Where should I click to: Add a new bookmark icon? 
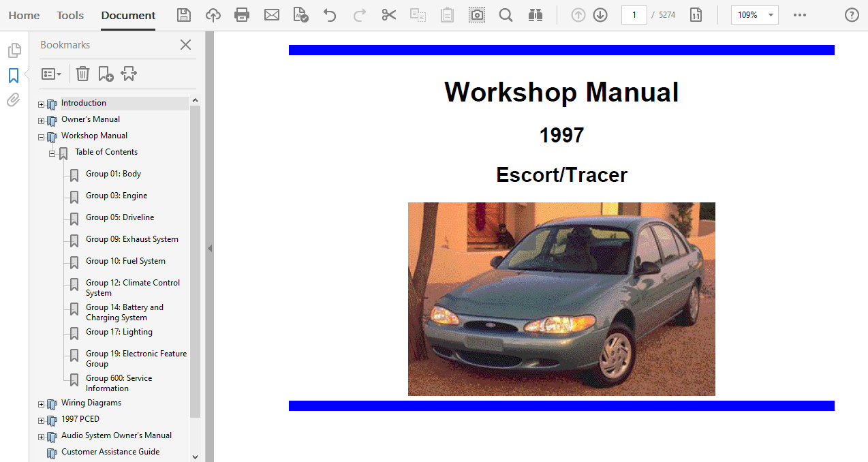(x=106, y=74)
